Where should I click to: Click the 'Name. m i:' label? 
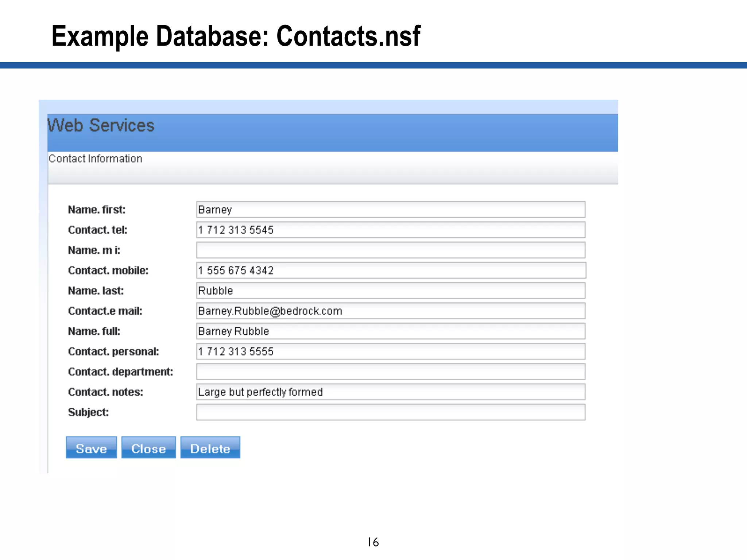[x=94, y=250]
